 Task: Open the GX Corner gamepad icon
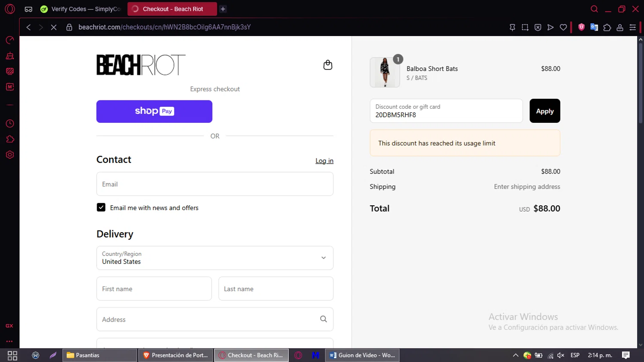28,9
